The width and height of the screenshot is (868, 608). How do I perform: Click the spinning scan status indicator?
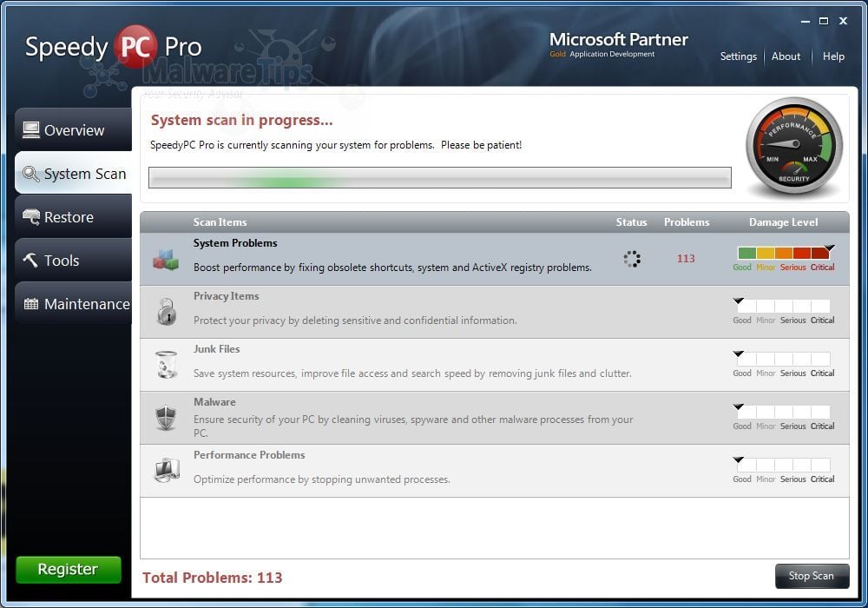coord(632,259)
